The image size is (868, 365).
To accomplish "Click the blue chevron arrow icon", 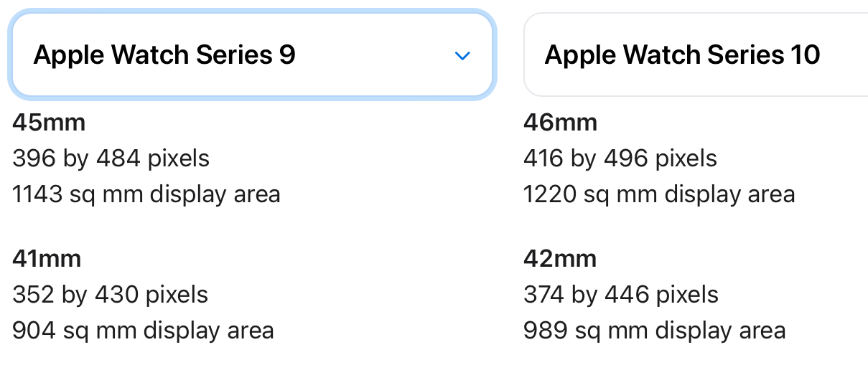I will (x=462, y=56).
